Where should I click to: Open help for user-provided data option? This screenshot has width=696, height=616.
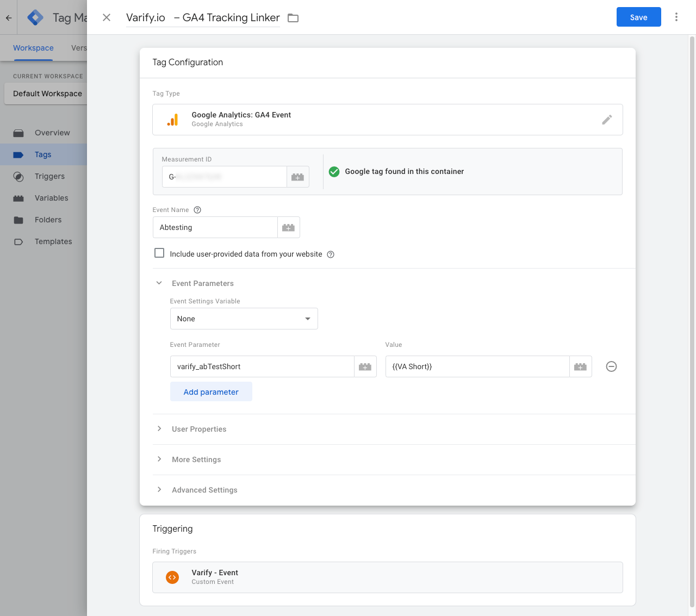[x=331, y=254]
